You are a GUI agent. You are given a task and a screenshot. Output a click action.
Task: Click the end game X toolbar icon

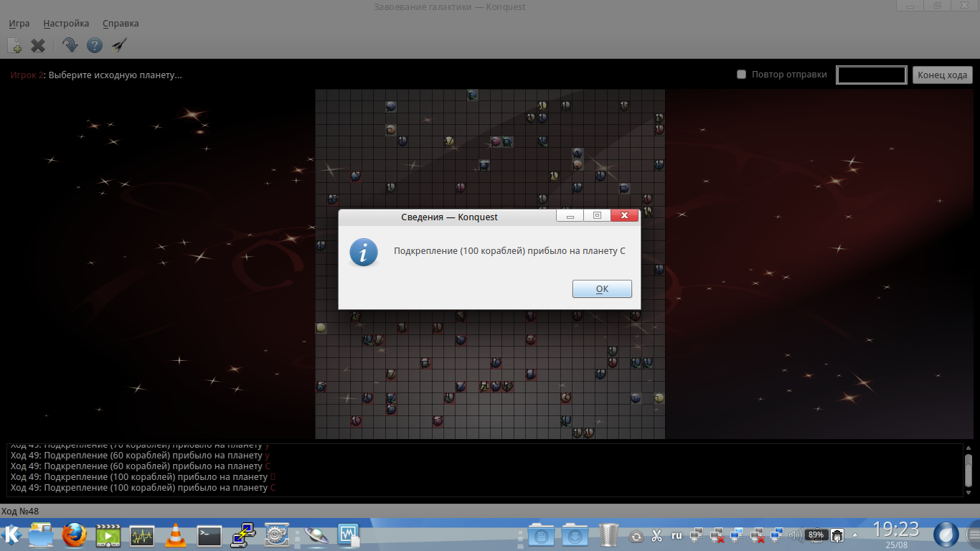tap(38, 45)
